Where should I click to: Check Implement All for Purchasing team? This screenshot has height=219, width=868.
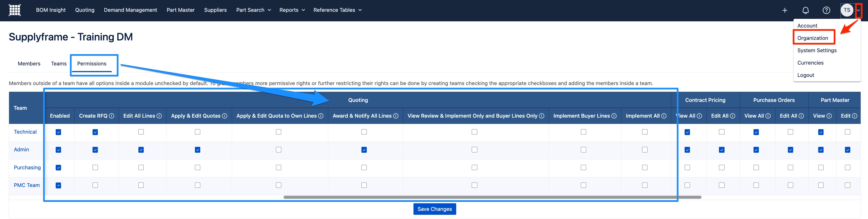pyautogui.click(x=645, y=168)
